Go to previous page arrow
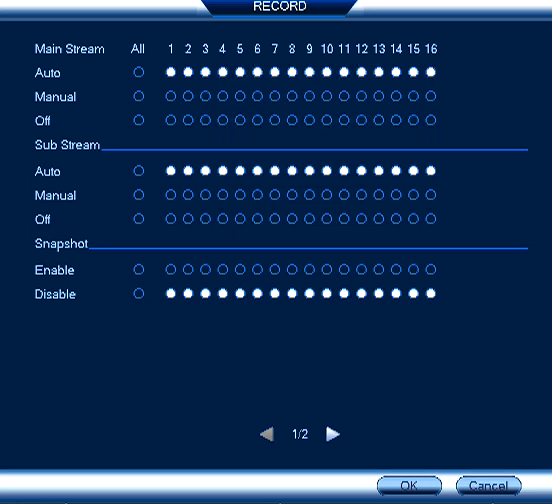This screenshot has height=504, width=552. coord(267,434)
